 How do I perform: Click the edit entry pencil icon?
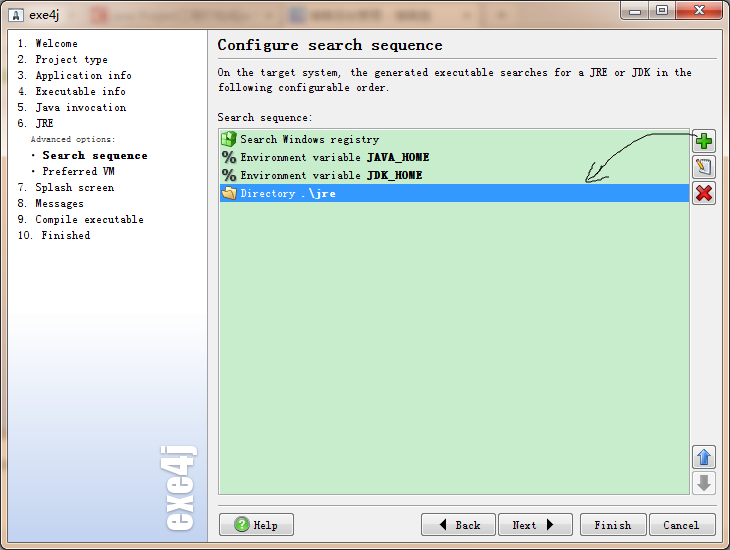coord(704,167)
